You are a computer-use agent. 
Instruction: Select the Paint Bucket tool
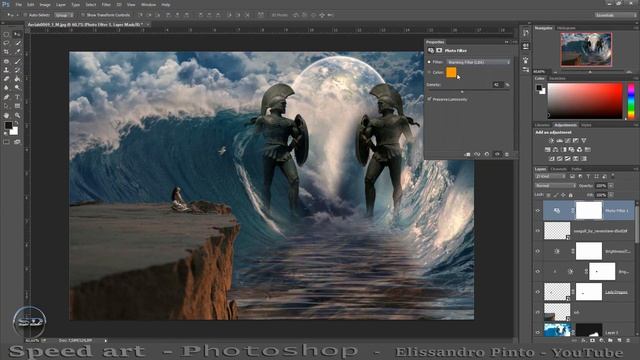click(x=18, y=79)
